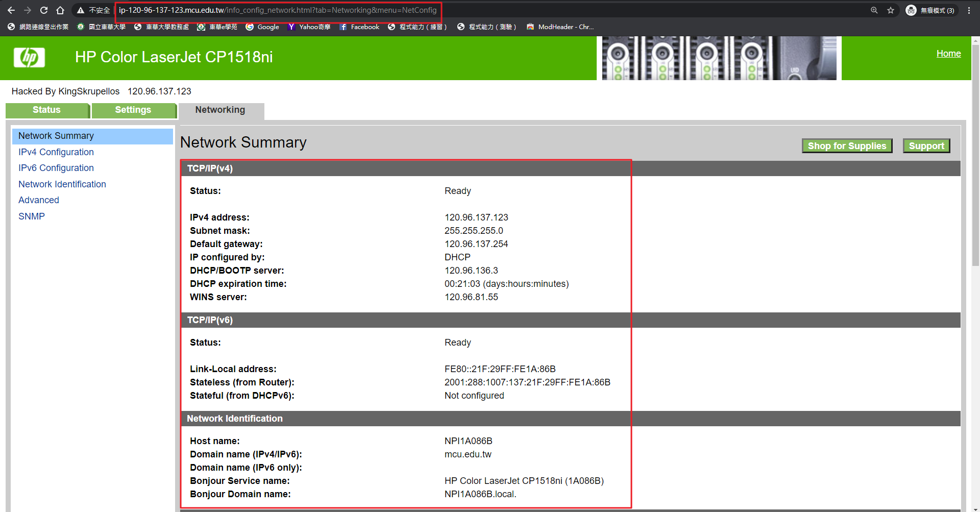Click the browser forward arrow
Viewport: 980px width, 512px height.
28,10
